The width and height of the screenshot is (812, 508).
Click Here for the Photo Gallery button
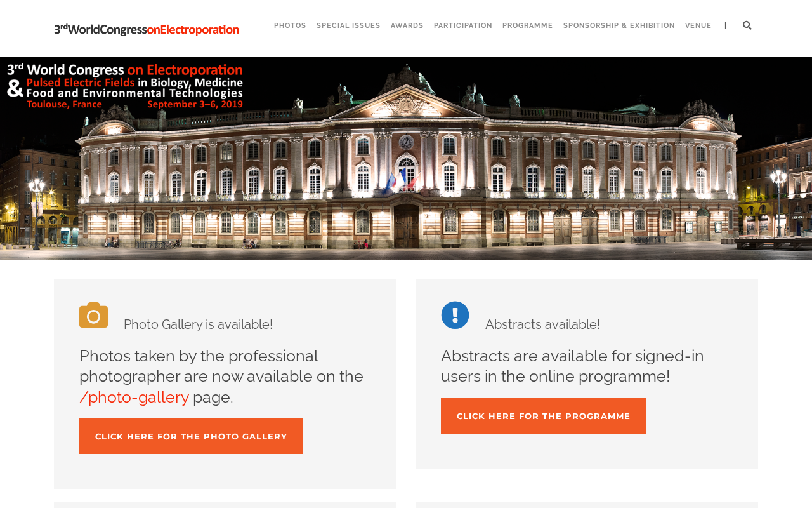click(x=191, y=436)
